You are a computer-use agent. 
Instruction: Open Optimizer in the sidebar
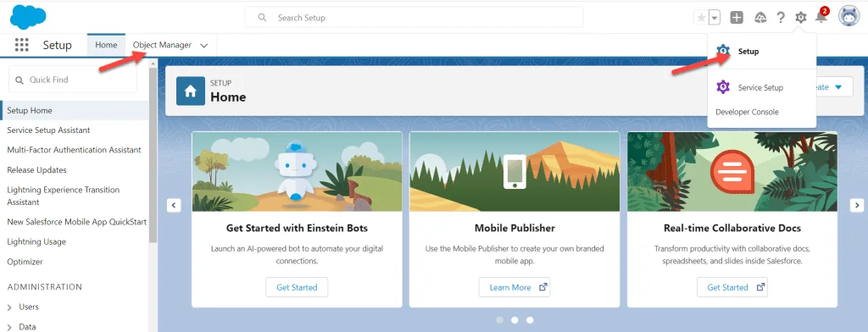[x=25, y=262]
